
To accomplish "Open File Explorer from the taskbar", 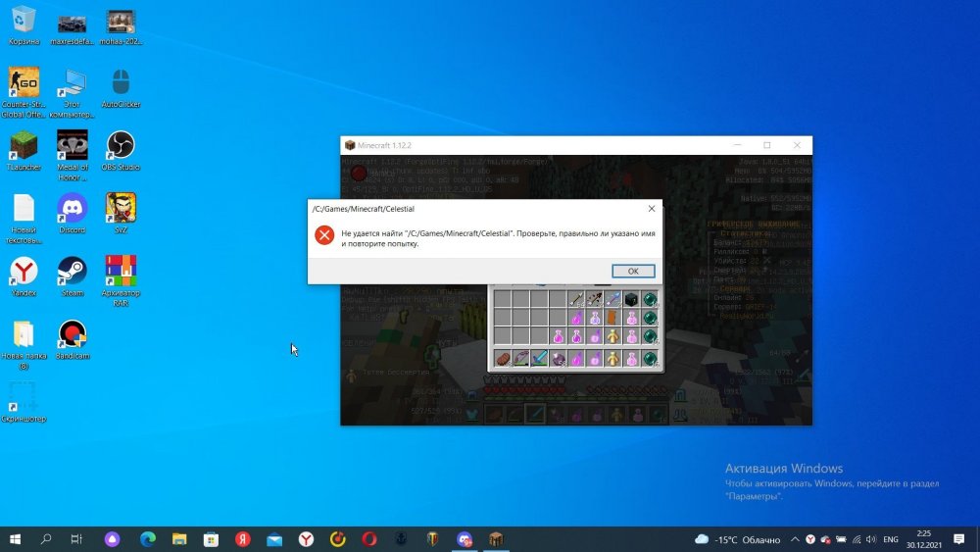I will pyautogui.click(x=179, y=539).
